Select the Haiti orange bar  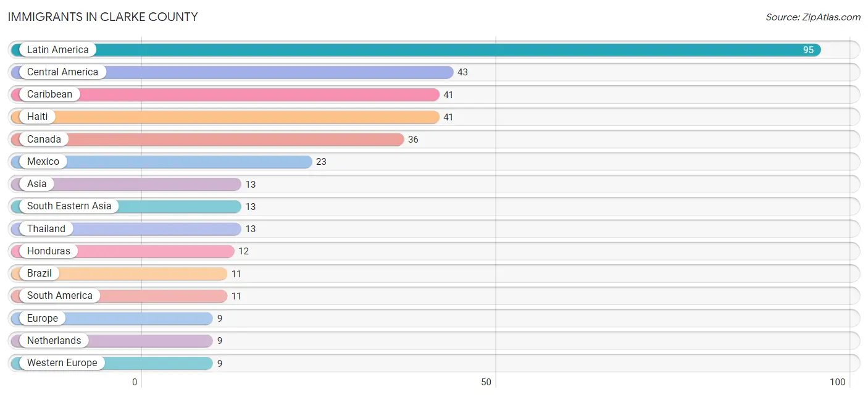point(225,117)
